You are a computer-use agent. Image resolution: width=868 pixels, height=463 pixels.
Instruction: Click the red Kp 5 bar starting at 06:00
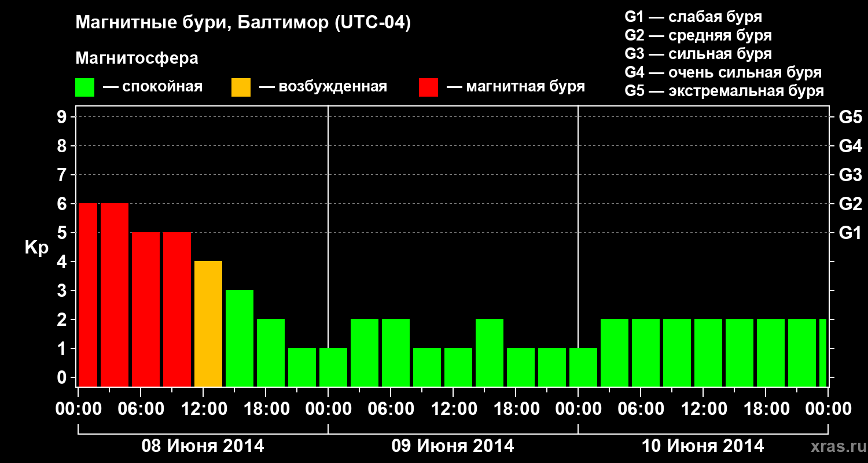(x=146, y=310)
